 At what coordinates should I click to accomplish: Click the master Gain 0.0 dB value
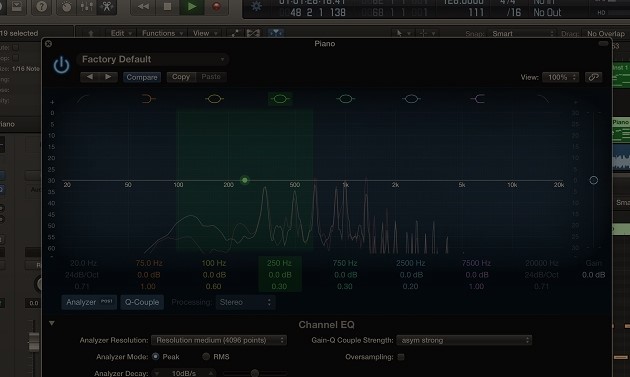pyautogui.click(x=593, y=275)
